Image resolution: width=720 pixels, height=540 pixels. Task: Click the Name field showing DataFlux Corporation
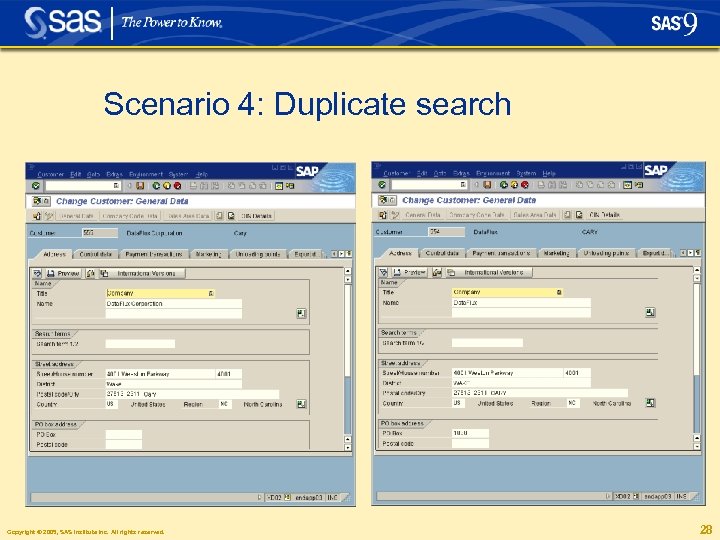[174, 304]
